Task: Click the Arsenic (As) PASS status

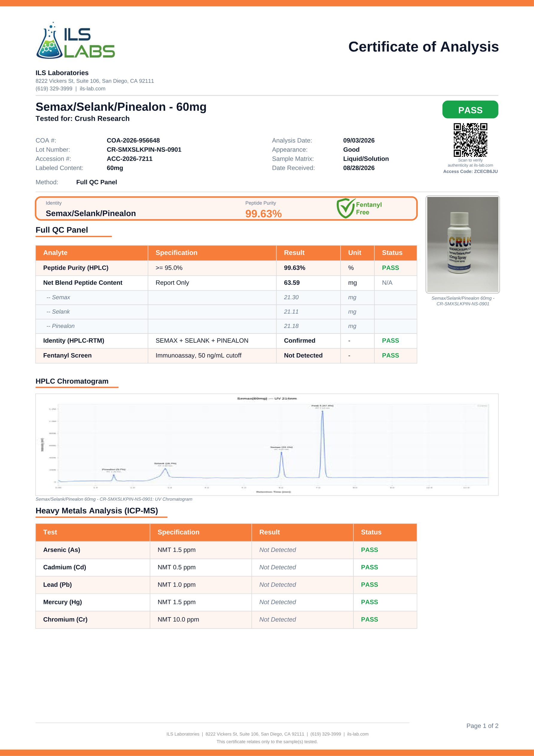Action: 370,550
